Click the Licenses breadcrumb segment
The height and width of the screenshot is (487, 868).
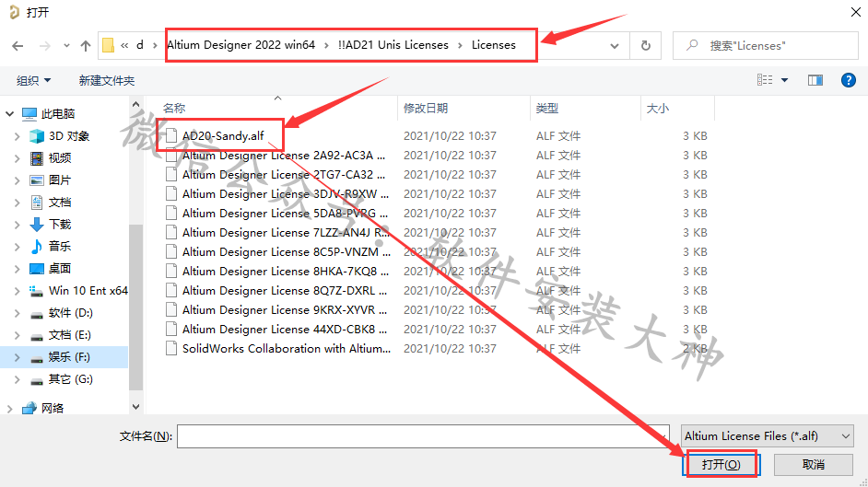coord(493,45)
